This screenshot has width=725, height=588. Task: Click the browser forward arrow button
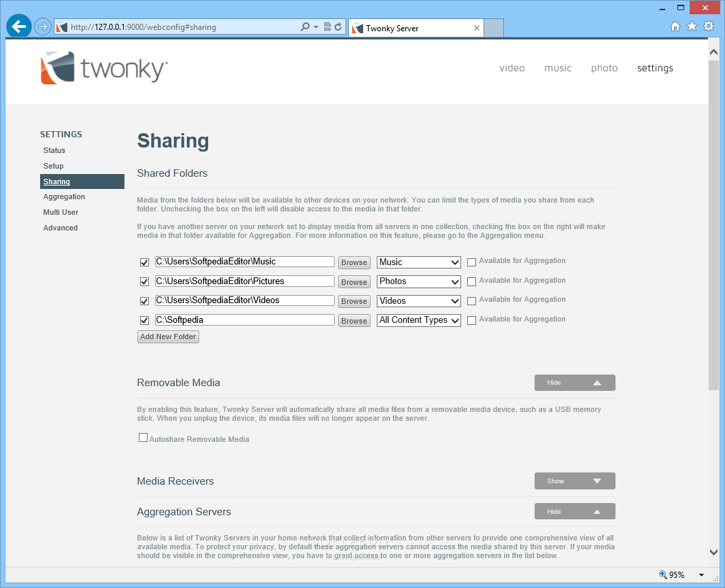pyautogui.click(x=43, y=27)
